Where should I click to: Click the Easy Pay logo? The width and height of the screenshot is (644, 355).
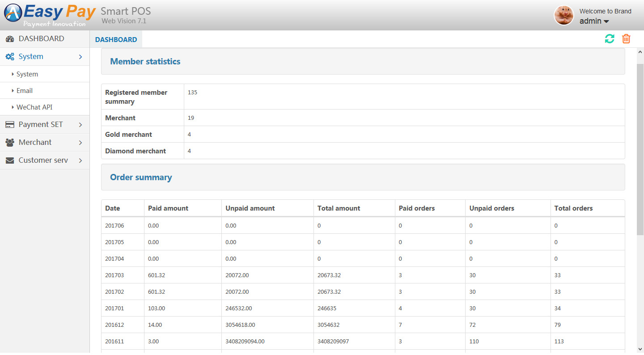click(x=50, y=15)
